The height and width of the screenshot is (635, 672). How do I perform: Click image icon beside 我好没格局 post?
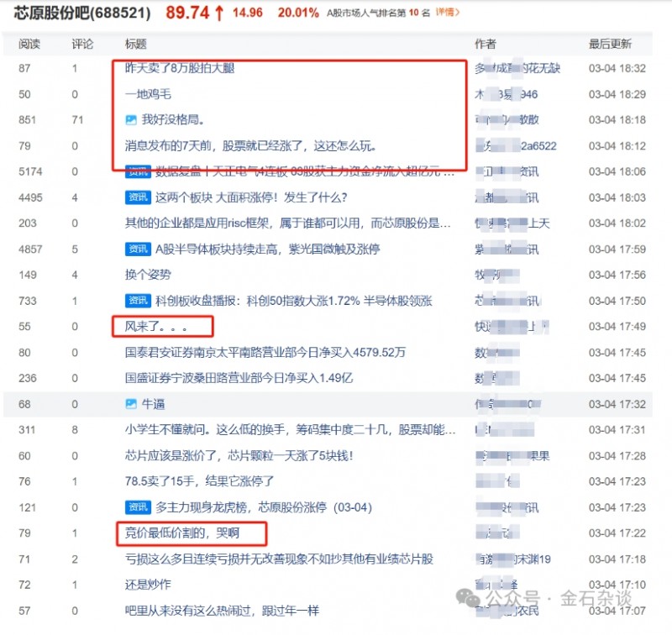(131, 121)
